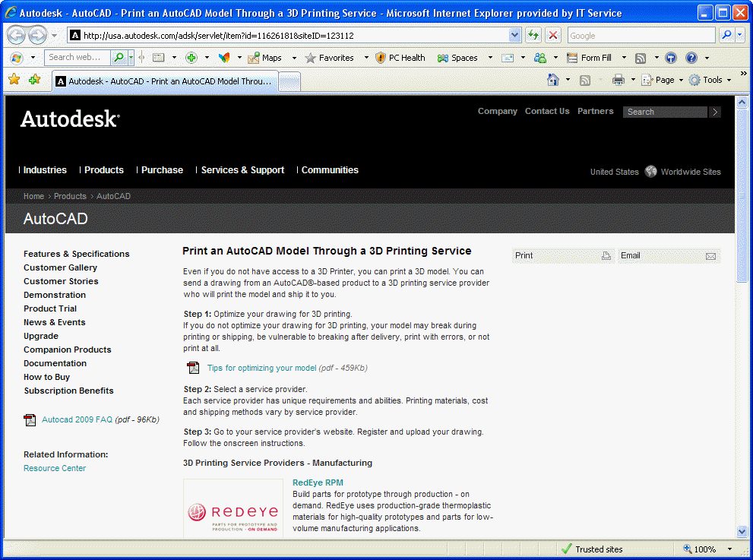Go back with the browser Back arrow
Image resolution: width=753 pixels, height=560 pixels.
point(16,35)
